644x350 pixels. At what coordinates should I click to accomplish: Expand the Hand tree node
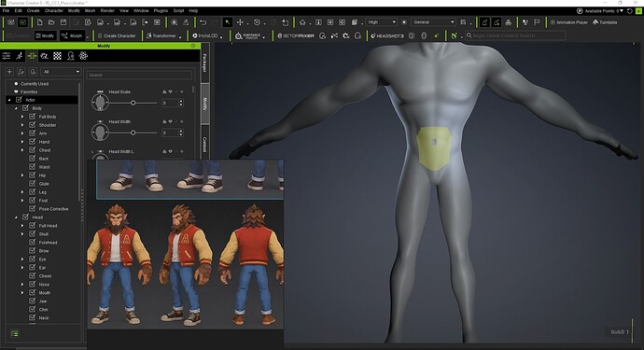click(x=22, y=142)
